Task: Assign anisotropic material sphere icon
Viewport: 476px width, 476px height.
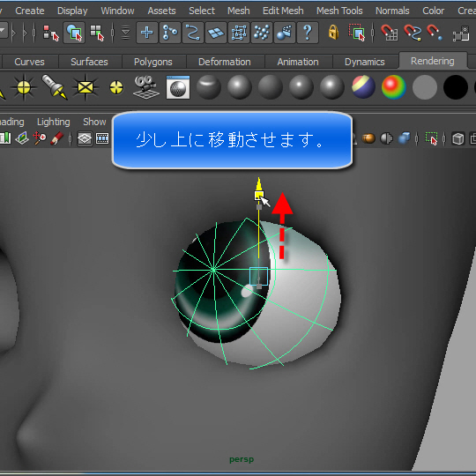Action: pyautogui.click(x=209, y=87)
